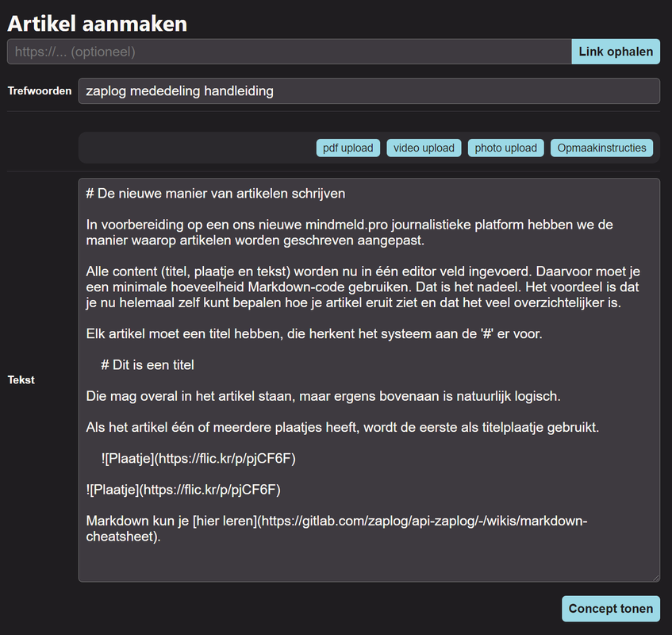Click the line '# De nieuwe manier van artikelen schrijven'

click(216, 194)
